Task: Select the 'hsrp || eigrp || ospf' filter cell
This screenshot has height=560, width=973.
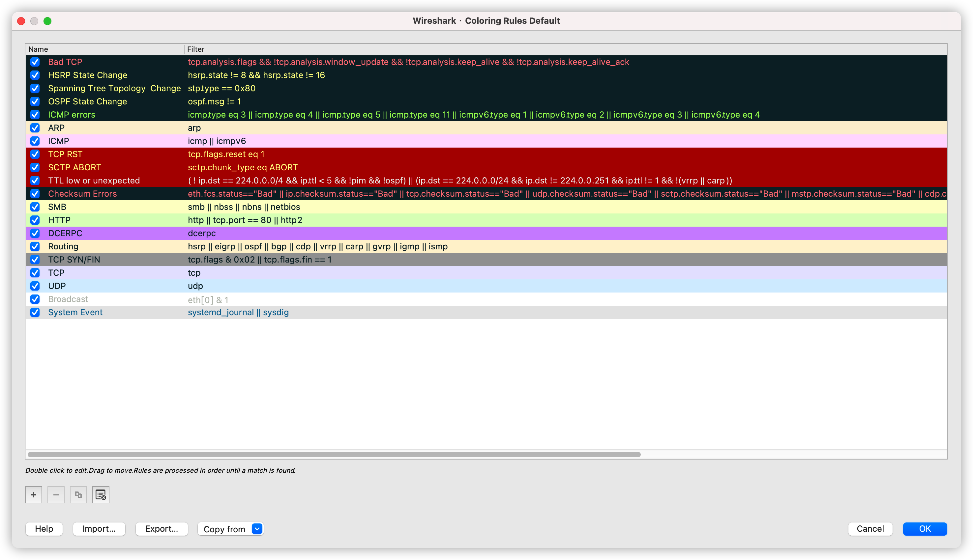Action: (318, 246)
